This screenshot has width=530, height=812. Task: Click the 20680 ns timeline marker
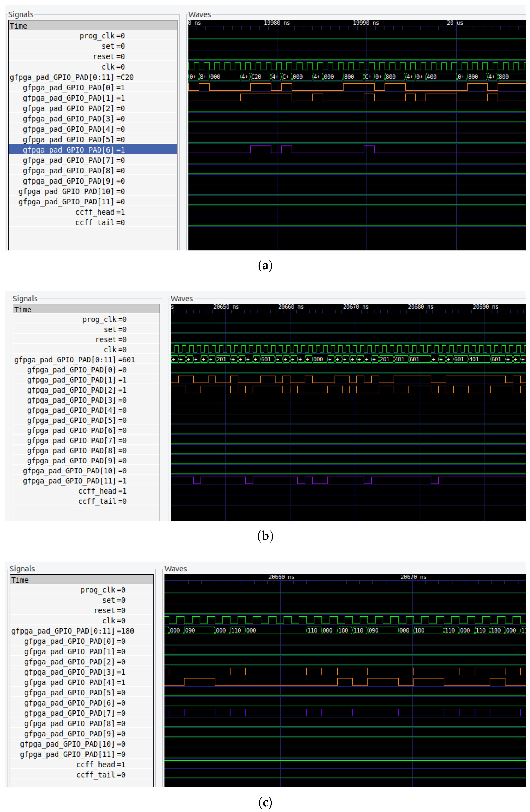coord(420,307)
